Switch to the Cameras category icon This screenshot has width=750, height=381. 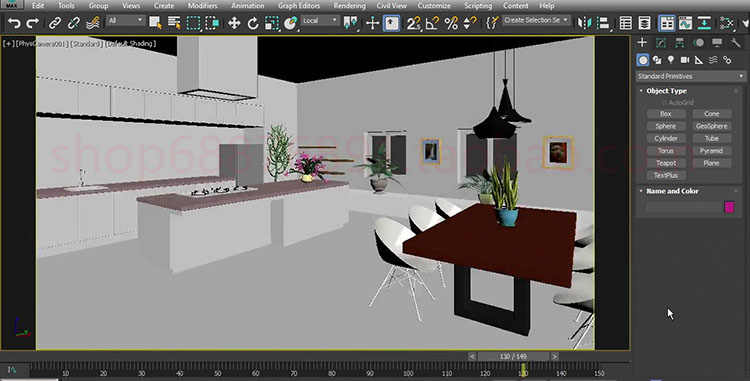[x=685, y=60]
